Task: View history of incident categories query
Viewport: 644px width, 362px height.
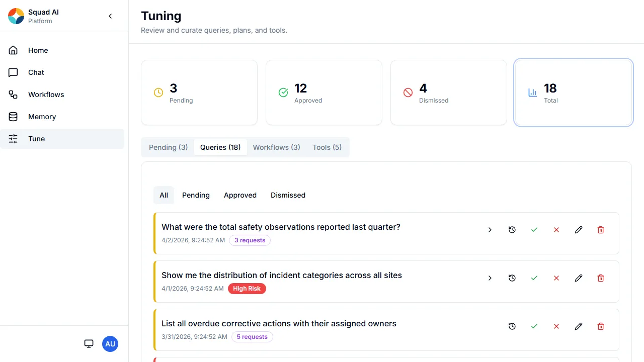Action: [512, 278]
